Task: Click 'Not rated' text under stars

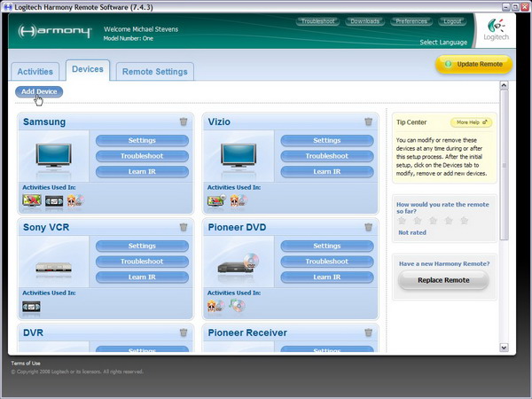Action: click(412, 232)
